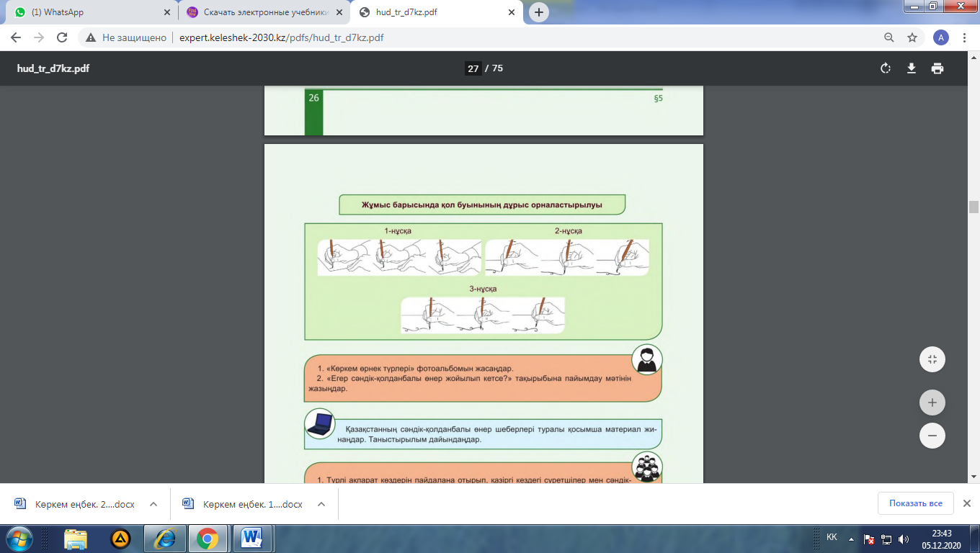Switch to Chrome in the taskbar

click(208, 538)
